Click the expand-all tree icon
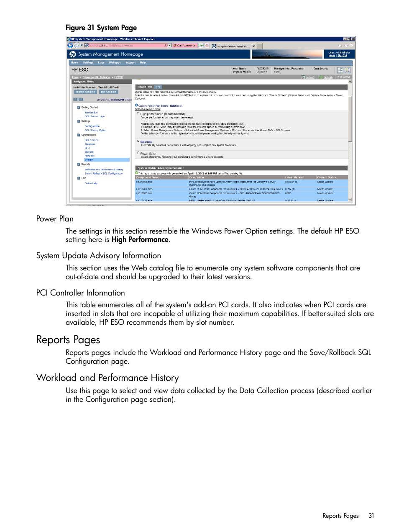This screenshot has height=532, width=399. (75, 99)
